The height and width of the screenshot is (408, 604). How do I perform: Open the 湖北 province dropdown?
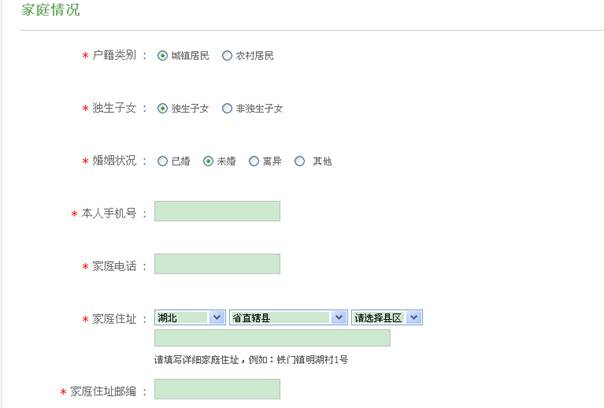click(190, 318)
